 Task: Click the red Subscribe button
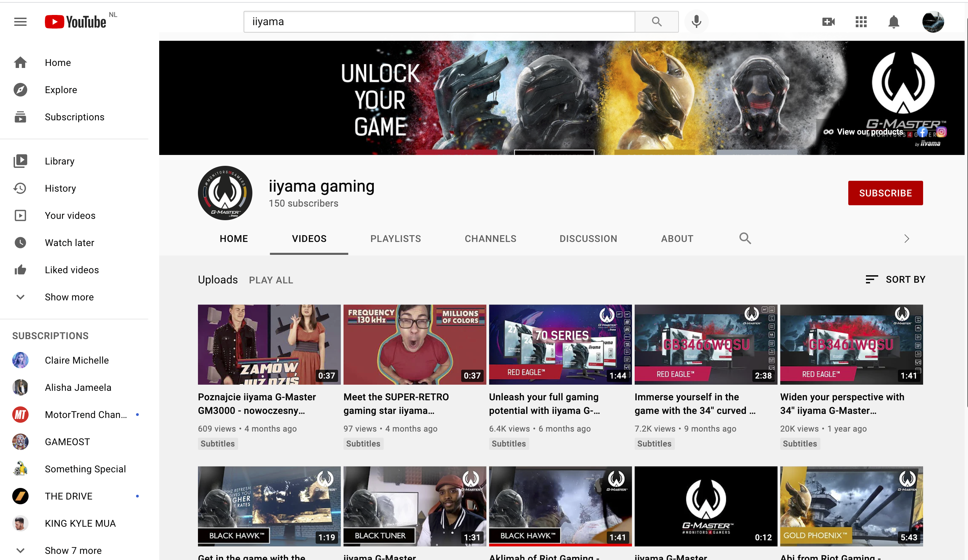(885, 193)
